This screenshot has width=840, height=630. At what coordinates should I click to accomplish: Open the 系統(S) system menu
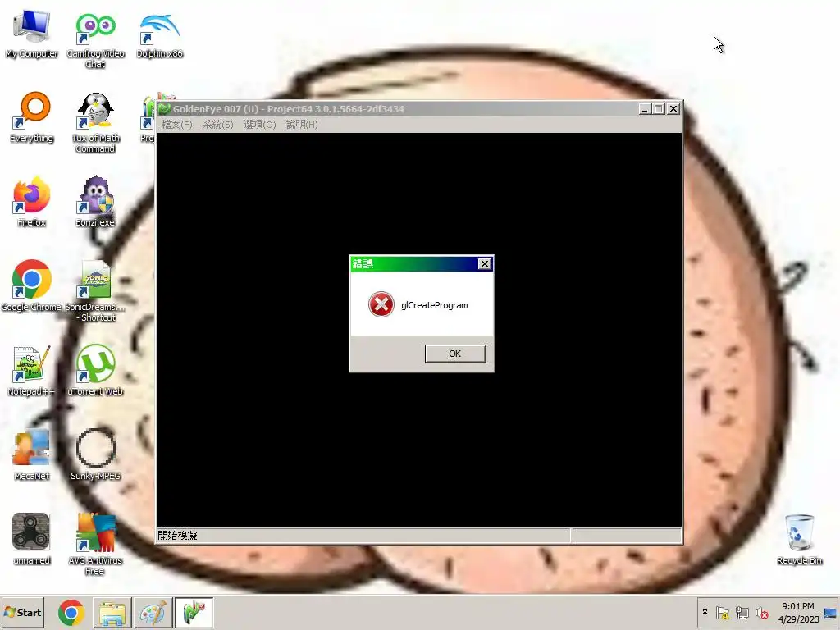click(217, 125)
